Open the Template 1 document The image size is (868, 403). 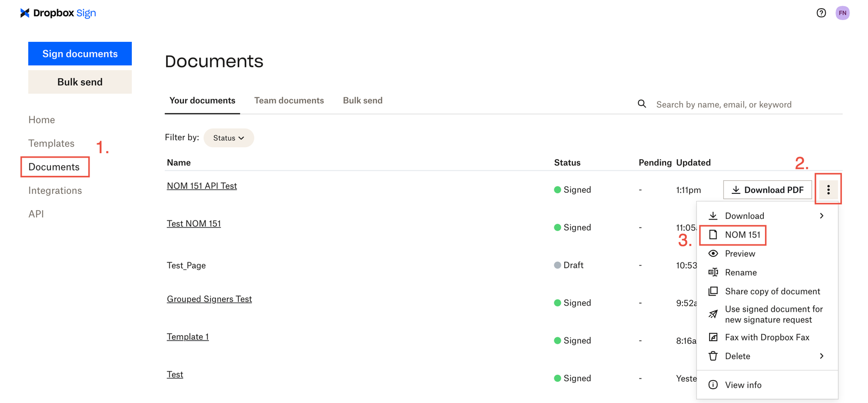point(188,337)
